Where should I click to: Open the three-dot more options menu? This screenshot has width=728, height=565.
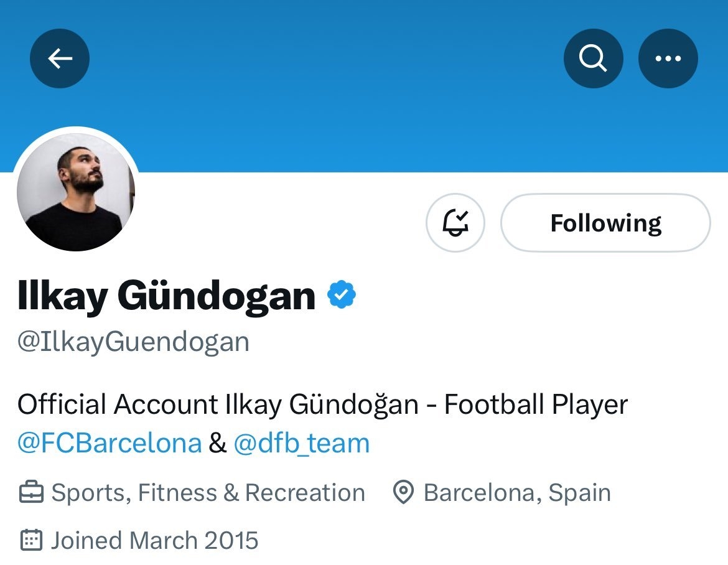tap(668, 58)
